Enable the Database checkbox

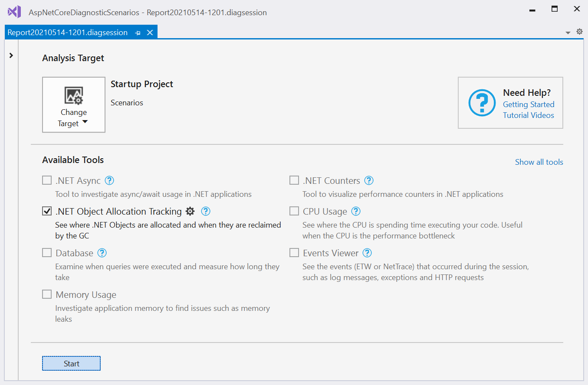47,253
